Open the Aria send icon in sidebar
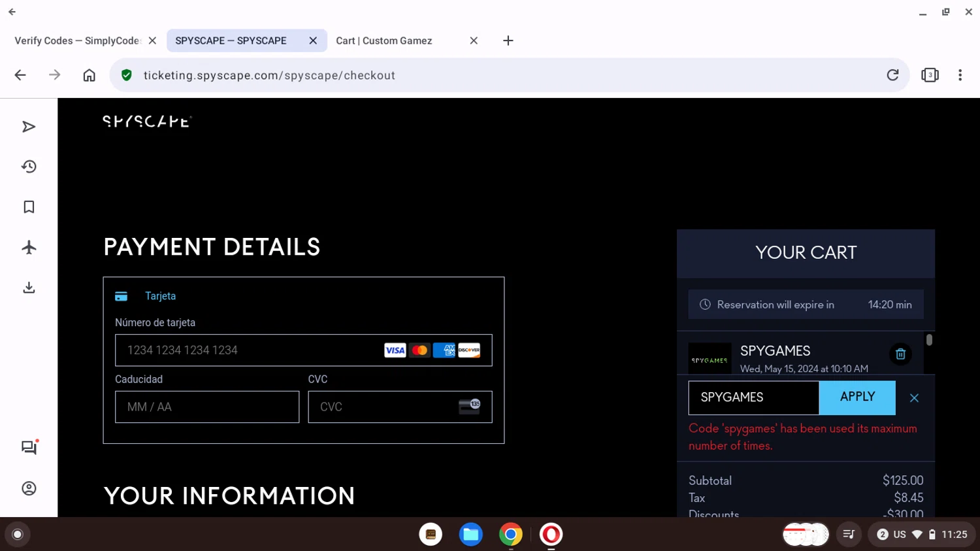The height and width of the screenshot is (551, 980). (x=29, y=127)
